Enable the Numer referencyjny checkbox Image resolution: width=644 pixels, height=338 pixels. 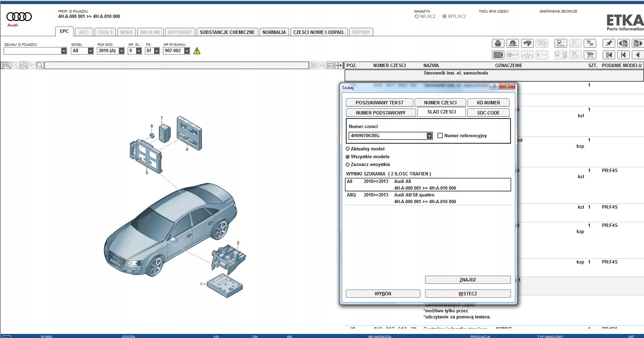[440, 135]
